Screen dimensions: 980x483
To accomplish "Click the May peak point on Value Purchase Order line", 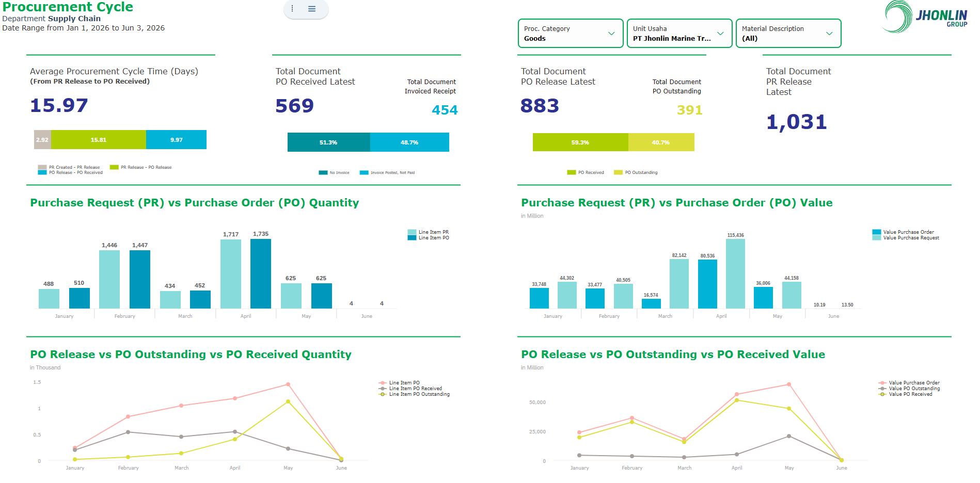I will (x=789, y=384).
